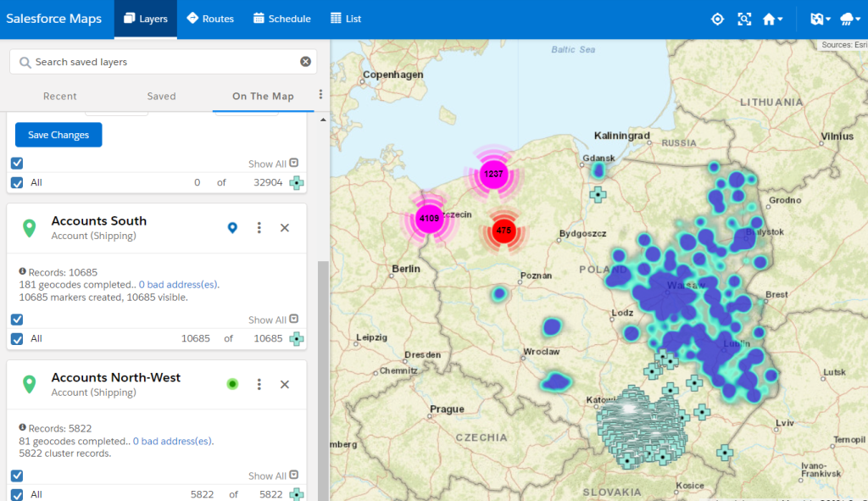Screen dimensions: 868x501
Task: Open the map tools dropdown
Action: click(821, 19)
